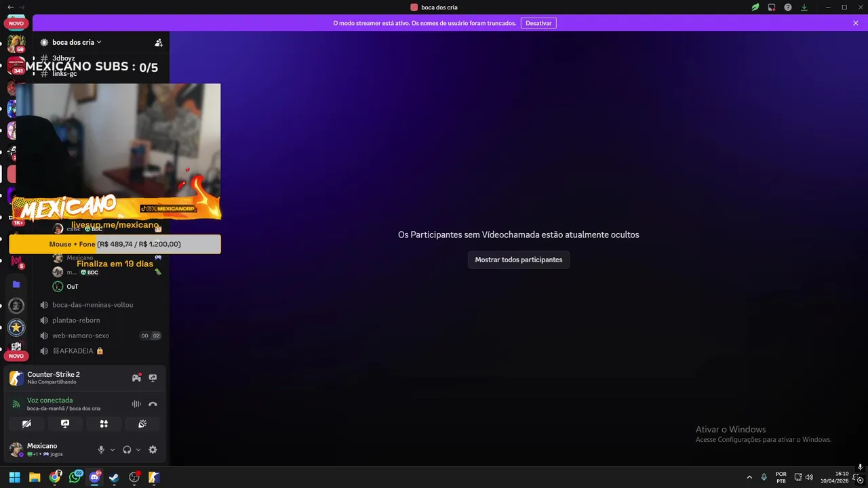Open the inbox icon with red dot

coord(772,7)
